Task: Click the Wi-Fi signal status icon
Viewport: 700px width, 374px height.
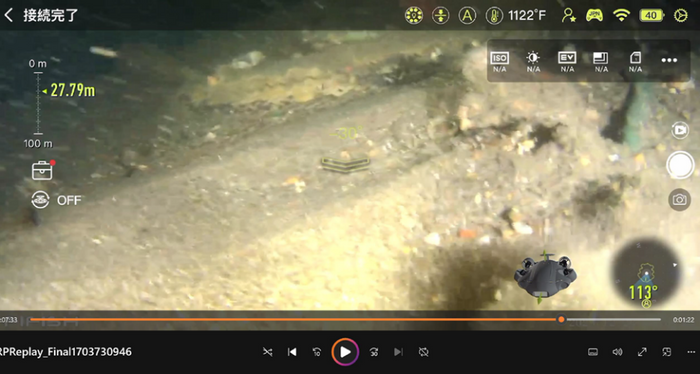Action: click(621, 16)
